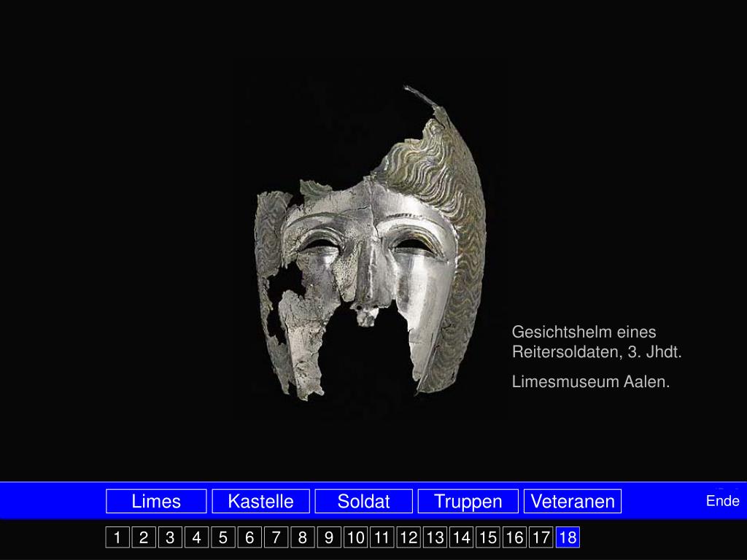
Task: Click the 'Limesmuseum Aalen.' caption
Action: [x=591, y=381]
